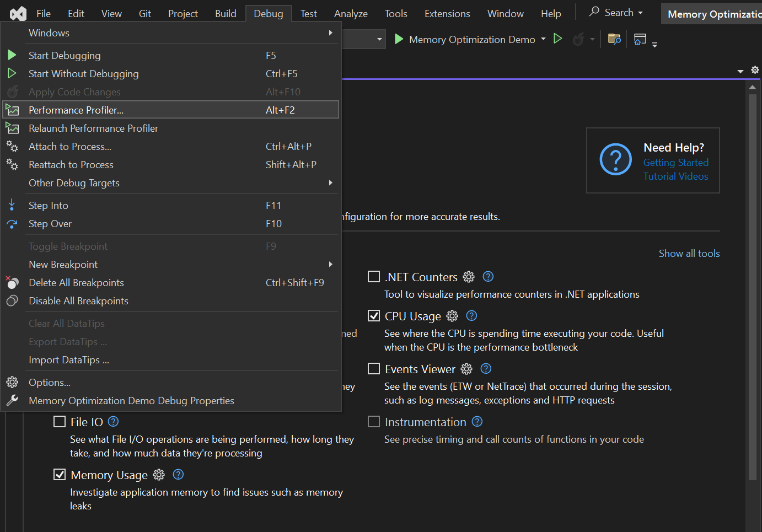Select Performance Profiler in the Debug menu
Image resolution: width=762 pixels, height=532 pixels.
76,110
